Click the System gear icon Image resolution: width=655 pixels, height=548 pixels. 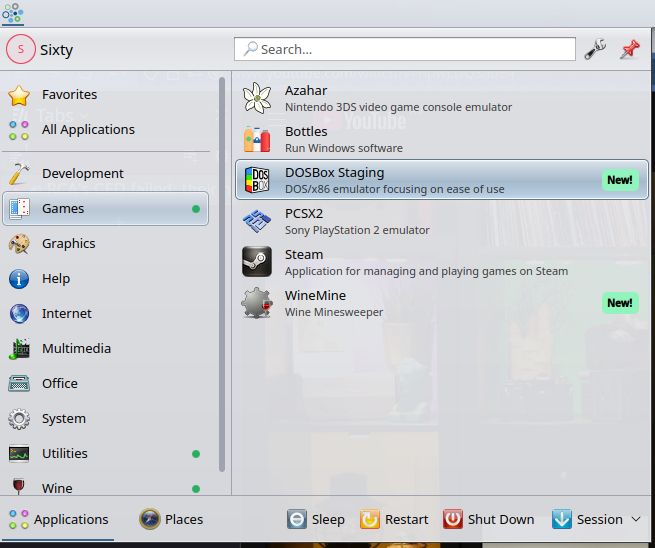(19, 419)
